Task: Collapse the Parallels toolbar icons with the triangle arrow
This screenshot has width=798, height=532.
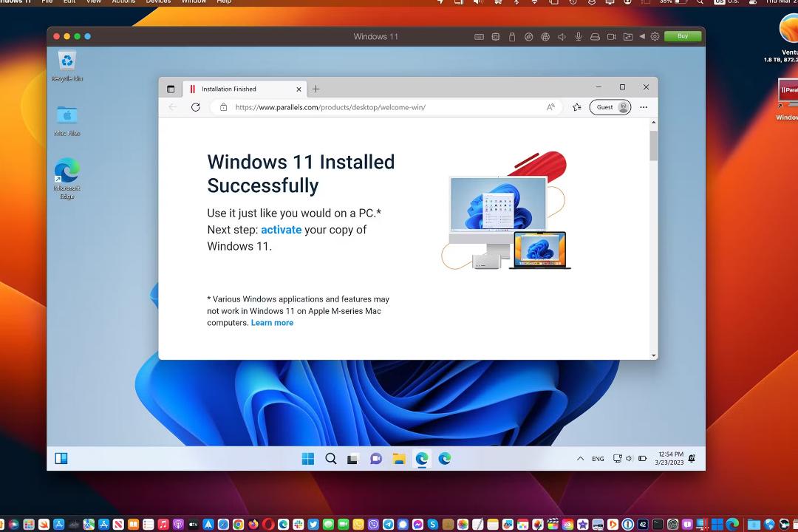Action: pos(642,36)
